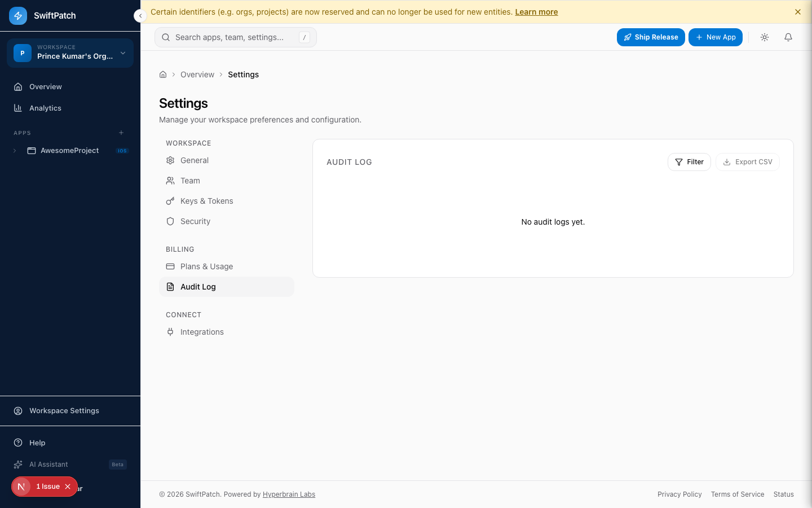This screenshot has width=812, height=508.
Task: Collapse the sidebar with the arrow button
Action: [x=140, y=16]
